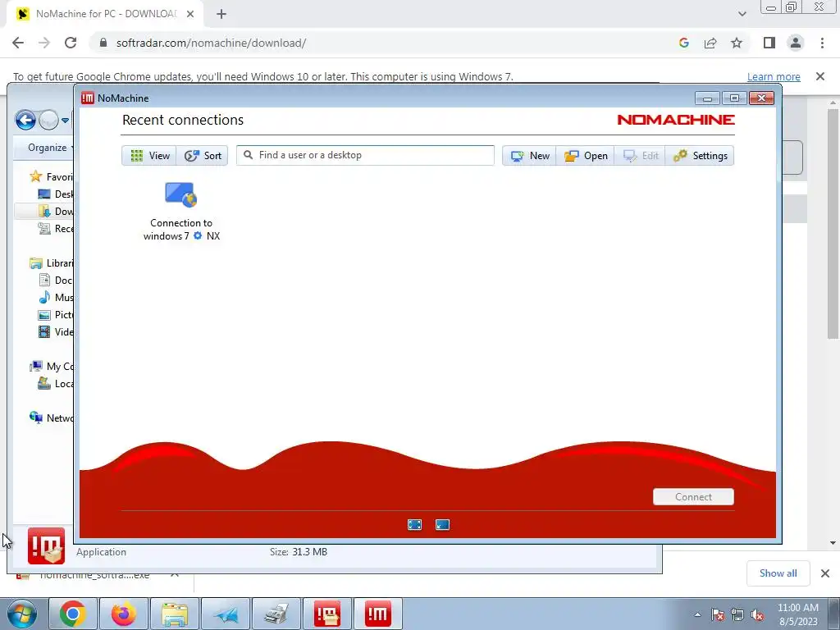Viewport: 840px width, 630px height.
Task: Select Libraries in Explorer tree
Action: [x=52, y=263]
